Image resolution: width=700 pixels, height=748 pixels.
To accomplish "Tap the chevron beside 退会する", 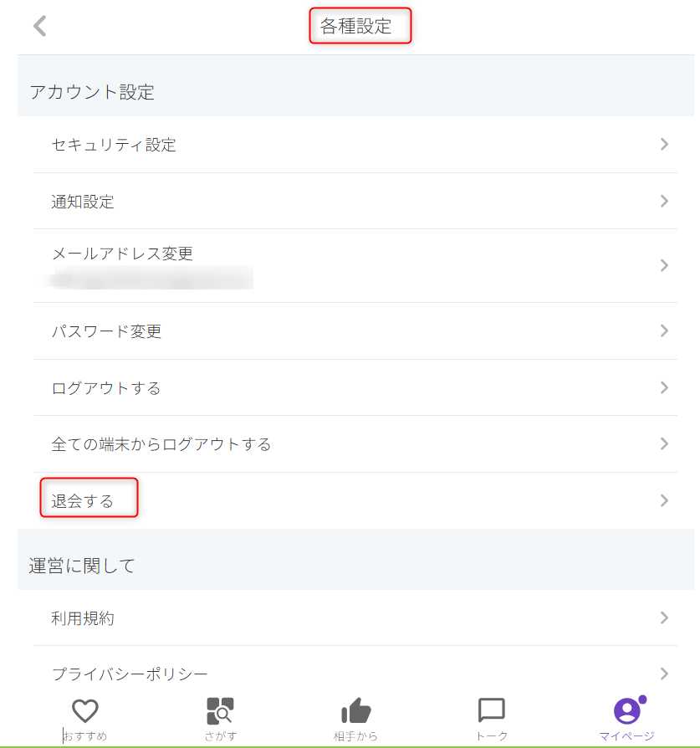I will (x=664, y=500).
